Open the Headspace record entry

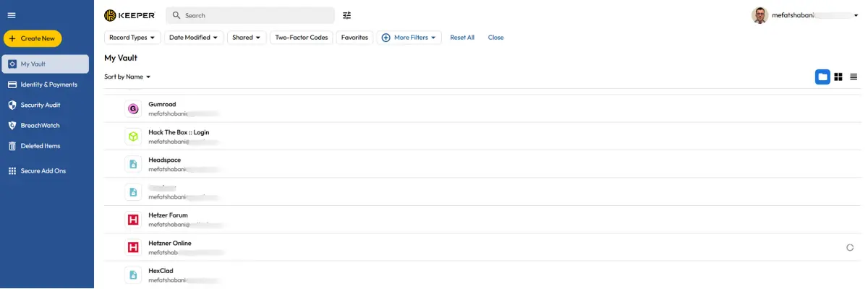(x=165, y=160)
